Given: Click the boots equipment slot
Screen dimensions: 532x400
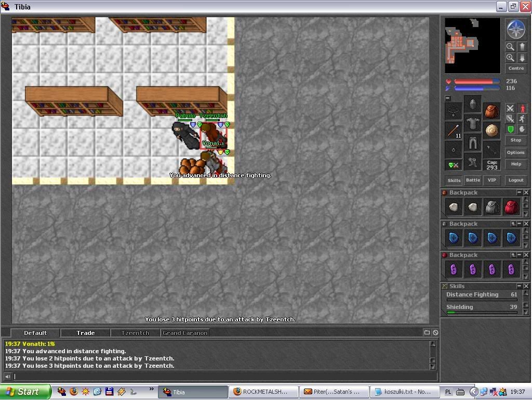Looking at the screenshot, I should click(473, 162).
